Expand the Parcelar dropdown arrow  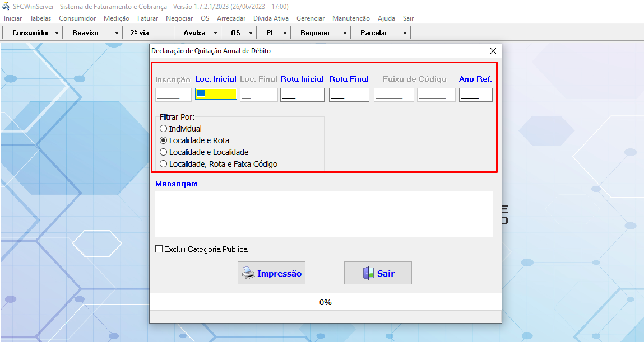(405, 33)
